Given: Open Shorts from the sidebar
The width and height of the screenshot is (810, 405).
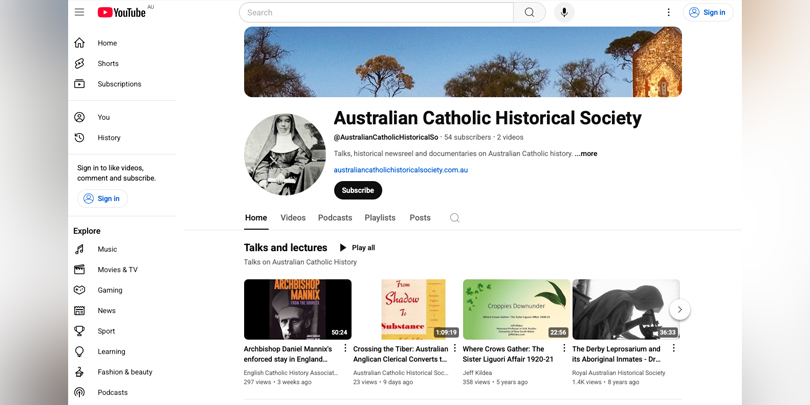Looking at the screenshot, I should (107, 64).
